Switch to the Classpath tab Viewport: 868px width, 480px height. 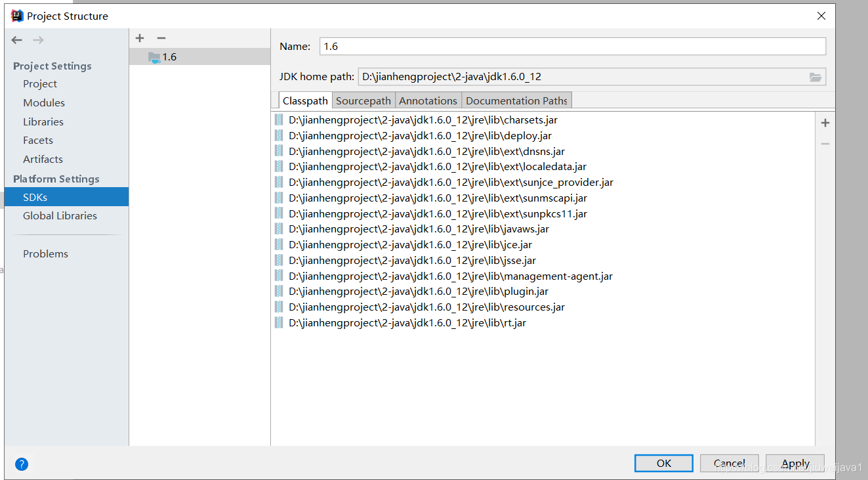[x=305, y=100]
